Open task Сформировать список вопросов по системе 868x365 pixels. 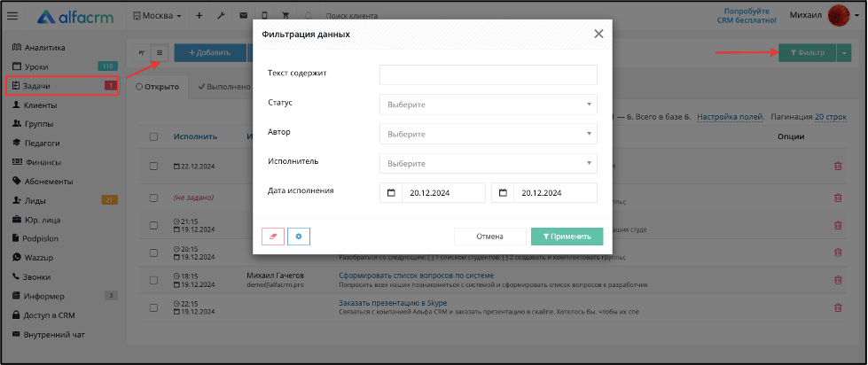[417, 276]
